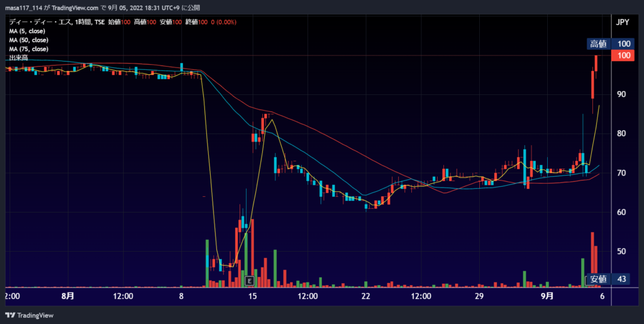Click the 22 date label on the time axis
This screenshot has height=324, width=644.
click(x=366, y=296)
